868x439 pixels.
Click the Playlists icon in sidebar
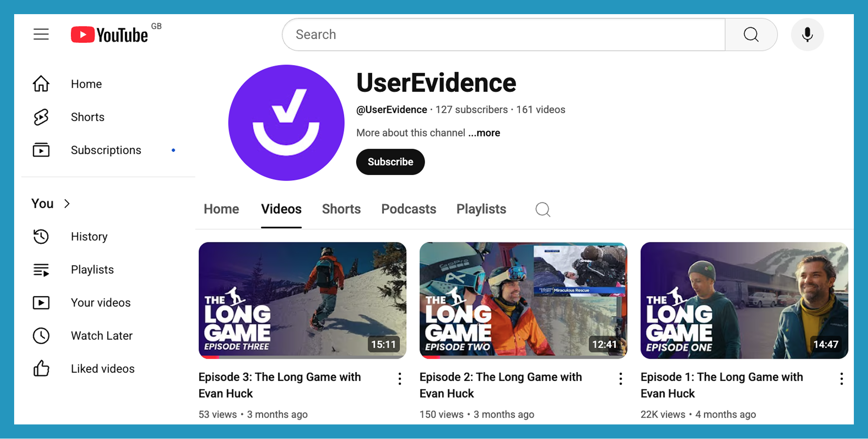(x=41, y=270)
